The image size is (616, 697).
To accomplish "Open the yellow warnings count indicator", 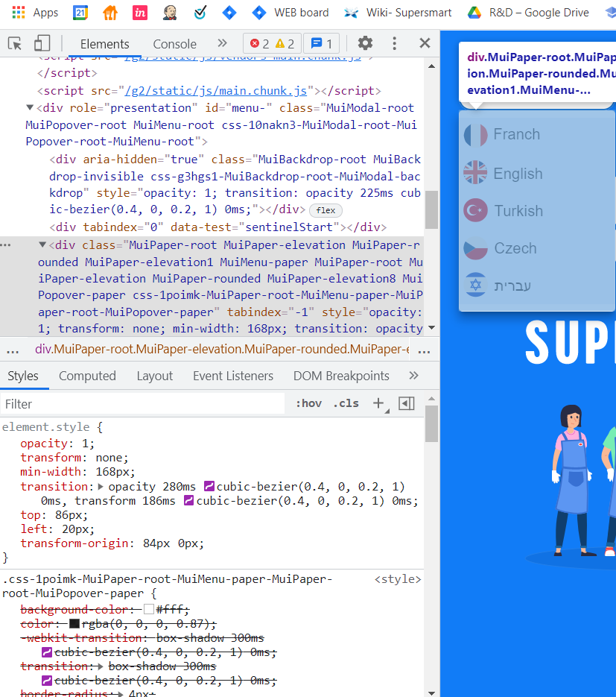I will click(285, 43).
